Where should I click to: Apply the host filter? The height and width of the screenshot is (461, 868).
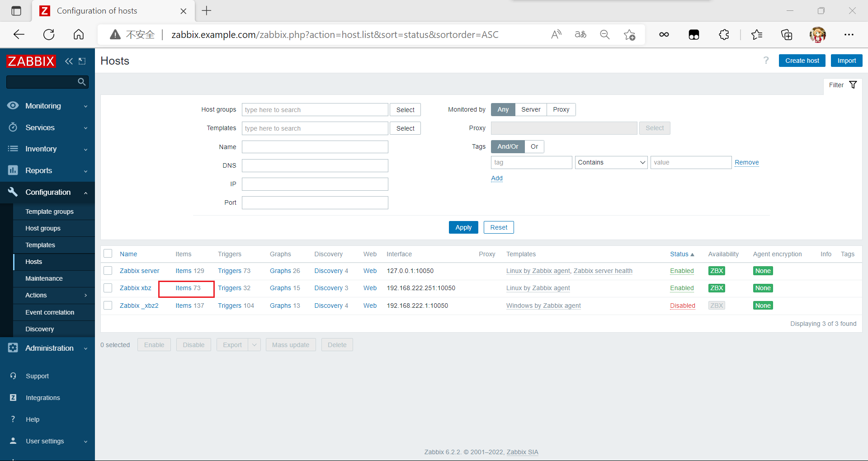click(x=463, y=227)
